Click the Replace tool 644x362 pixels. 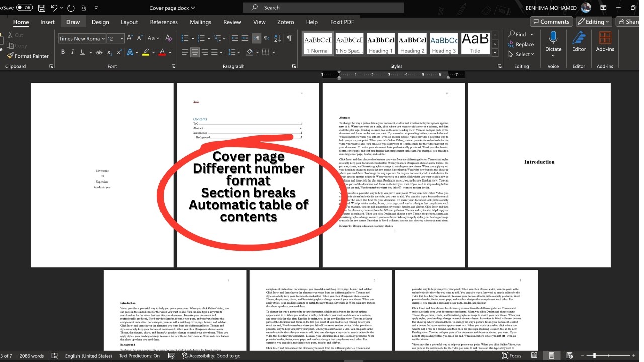pyautogui.click(x=520, y=44)
